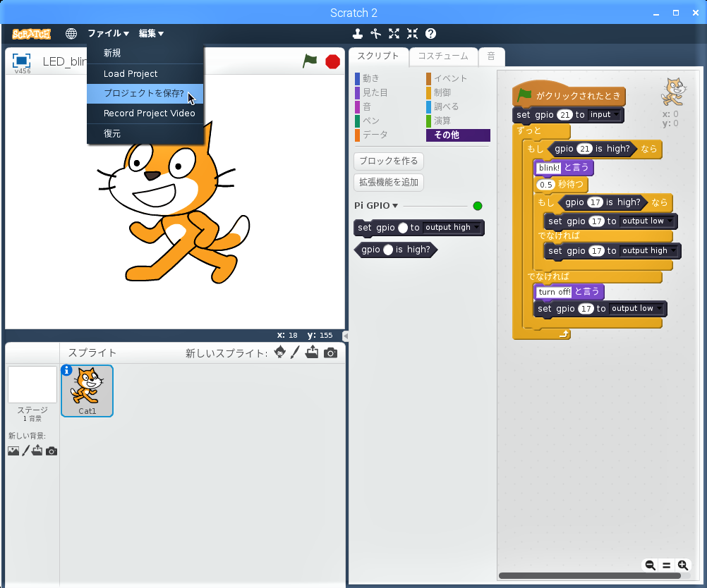707x588 pixels.
Task: Open block help question mark tool
Action: [x=430, y=34]
